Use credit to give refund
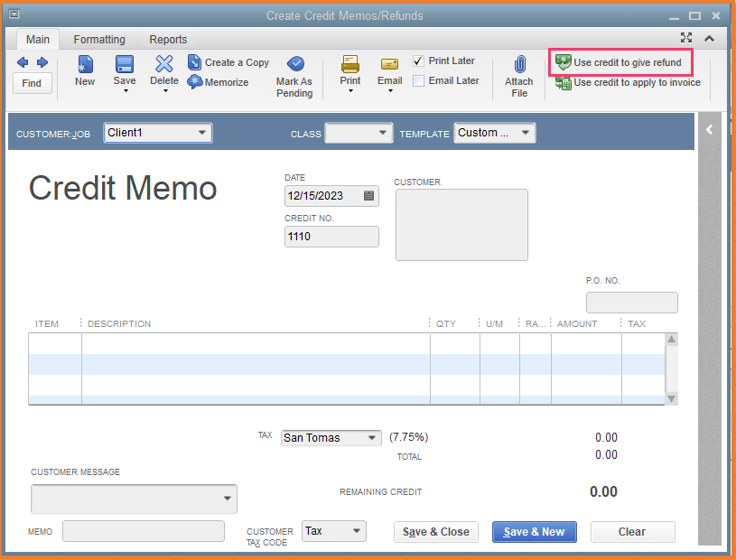 619,62
